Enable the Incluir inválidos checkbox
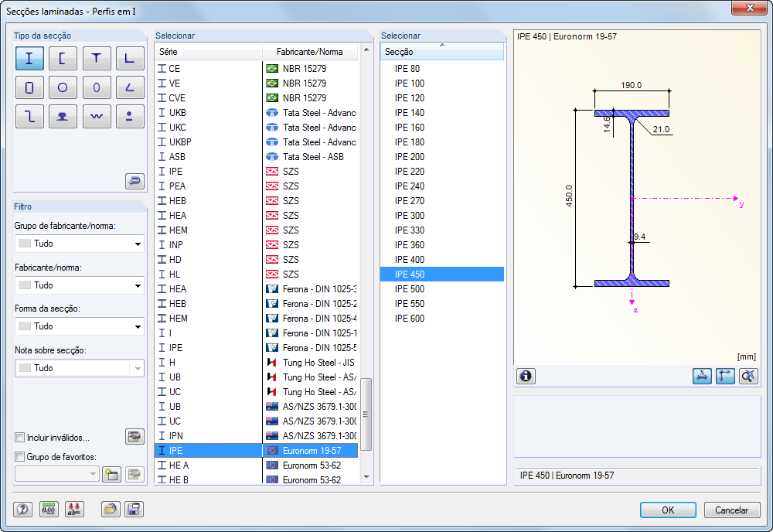773x532 pixels. [x=21, y=438]
